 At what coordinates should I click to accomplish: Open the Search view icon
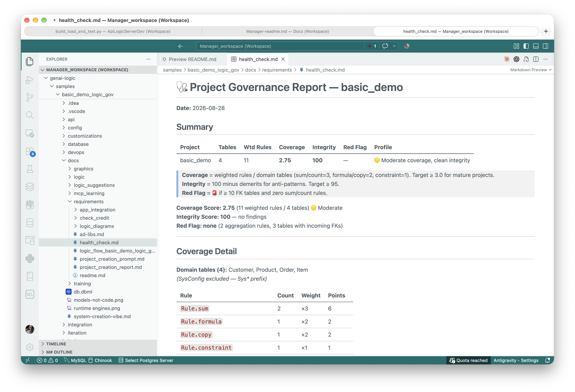pyautogui.click(x=30, y=115)
